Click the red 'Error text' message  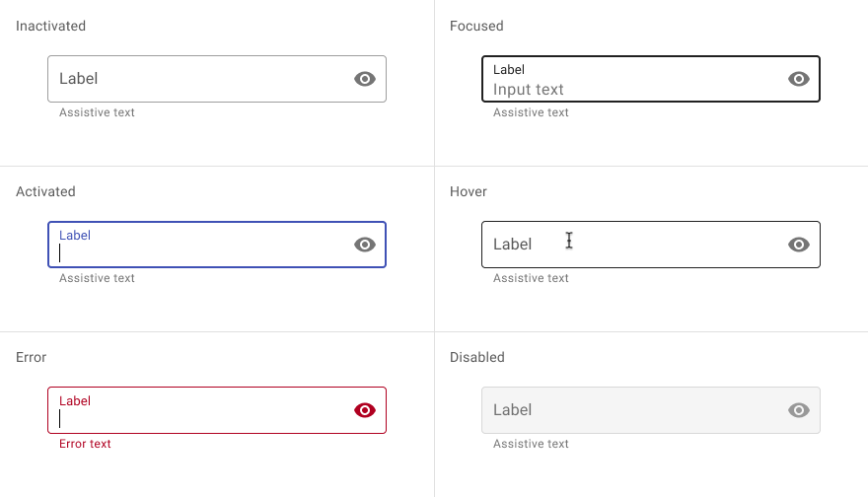click(85, 444)
